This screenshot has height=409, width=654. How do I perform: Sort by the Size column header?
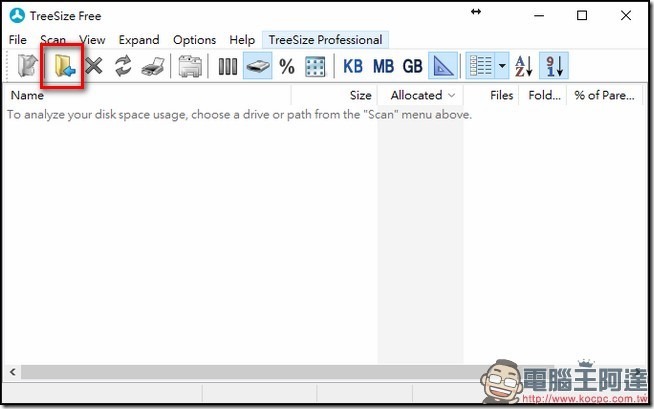(x=360, y=95)
